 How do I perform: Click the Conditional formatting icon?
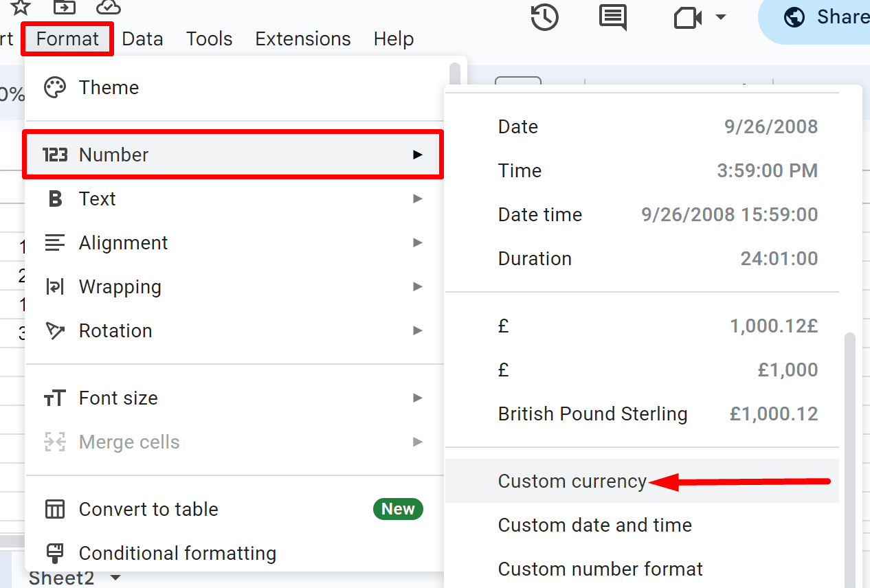point(54,552)
